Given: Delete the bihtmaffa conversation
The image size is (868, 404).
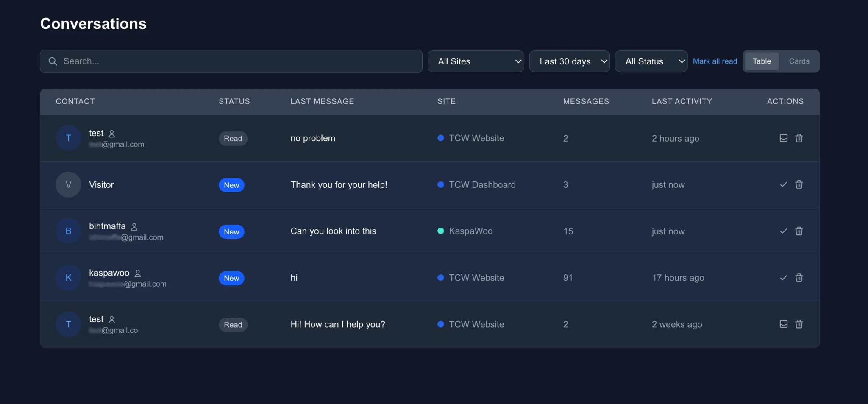Looking at the screenshot, I should pos(799,231).
